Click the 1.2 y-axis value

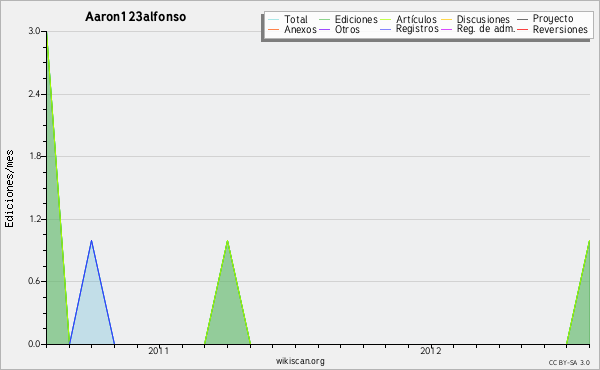[34, 219]
